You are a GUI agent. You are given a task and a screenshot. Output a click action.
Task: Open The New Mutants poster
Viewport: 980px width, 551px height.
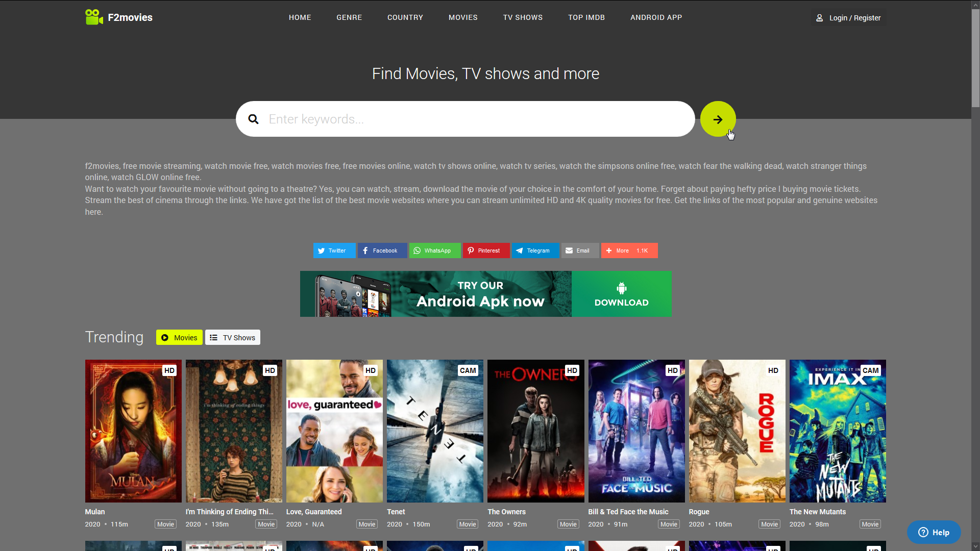(838, 431)
